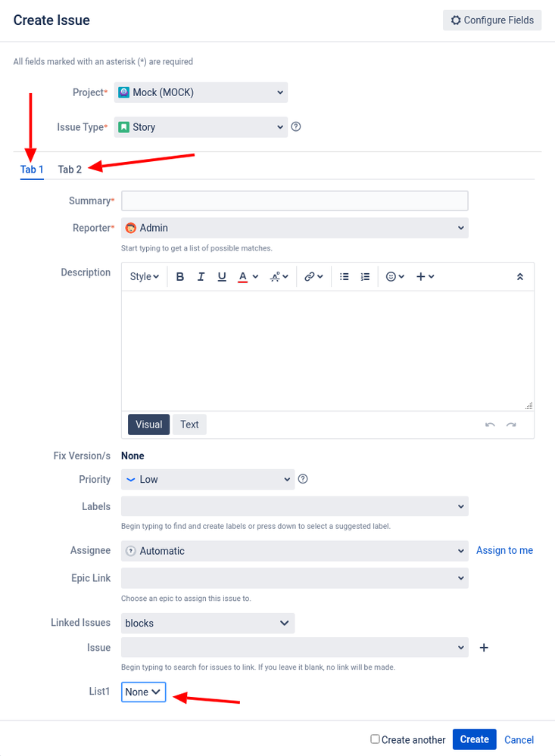Viewport: 555px width, 756px height.
Task: Click the undo arrow in editor
Action: tap(490, 425)
